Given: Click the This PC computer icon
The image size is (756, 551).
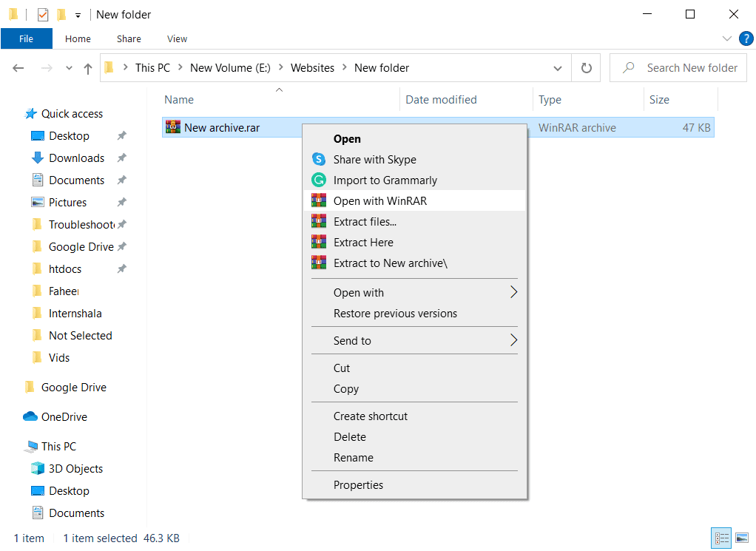Looking at the screenshot, I should click(x=31, y=447).
